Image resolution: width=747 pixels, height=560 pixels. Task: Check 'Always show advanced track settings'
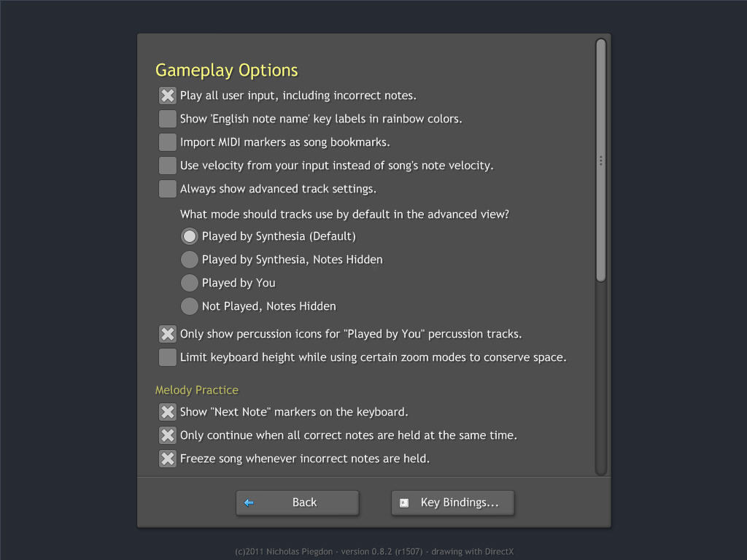168,189
